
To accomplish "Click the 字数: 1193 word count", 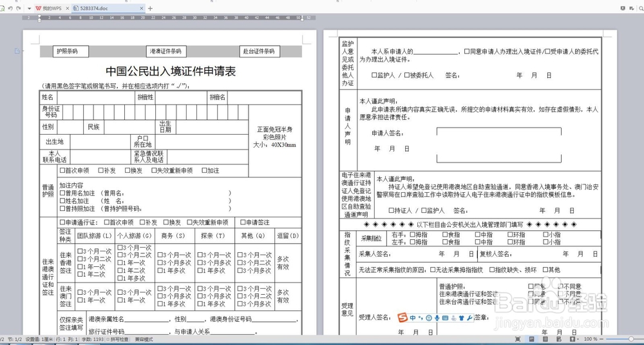I will (93, 340).
